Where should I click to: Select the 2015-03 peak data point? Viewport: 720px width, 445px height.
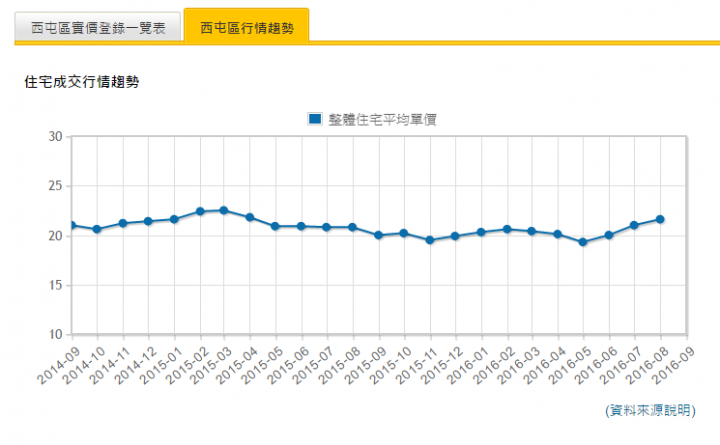[224, 210]
